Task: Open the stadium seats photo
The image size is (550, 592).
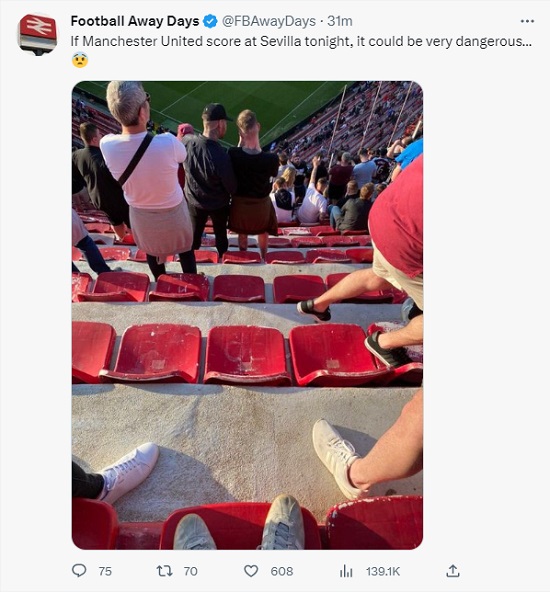Action: point(247,315)
